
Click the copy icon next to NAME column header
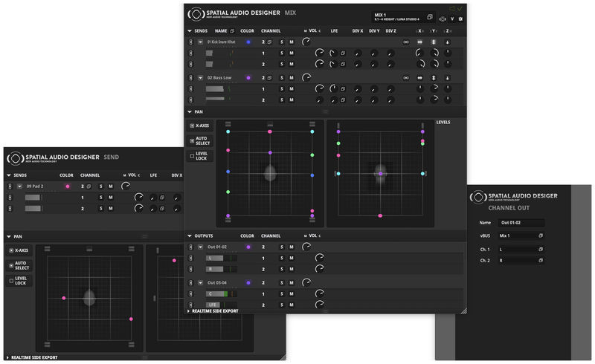pos(232,30)
